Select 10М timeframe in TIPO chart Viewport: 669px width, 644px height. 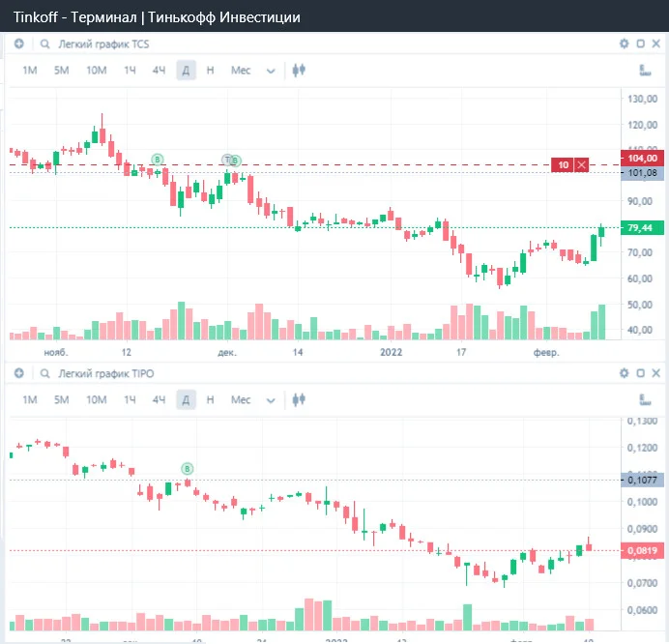[x=97, y=400]
